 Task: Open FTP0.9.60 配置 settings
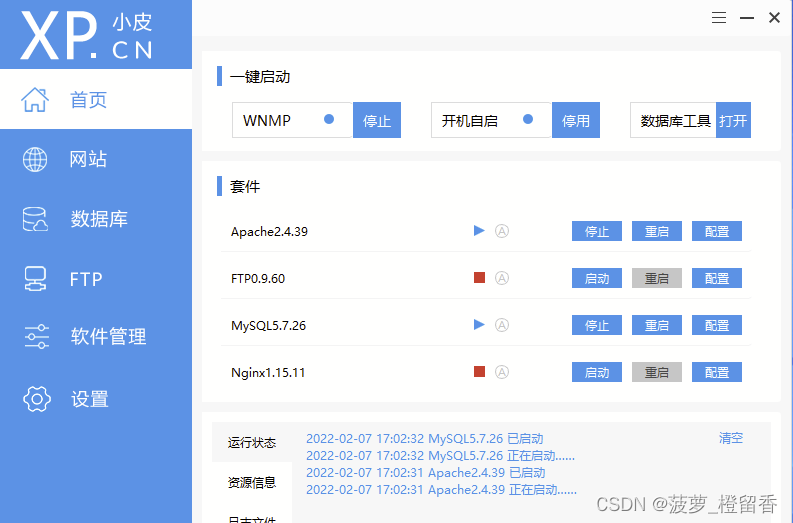tap(717, 278)
